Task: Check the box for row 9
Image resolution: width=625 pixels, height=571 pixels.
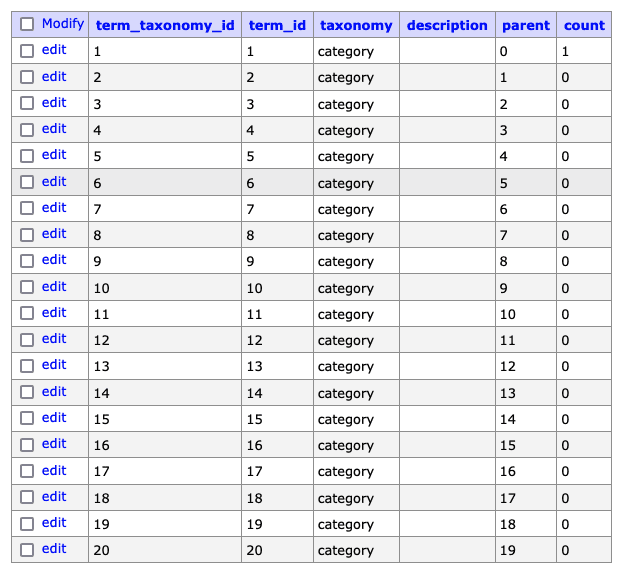Action: pyautogui.click(x=27, y=261)
